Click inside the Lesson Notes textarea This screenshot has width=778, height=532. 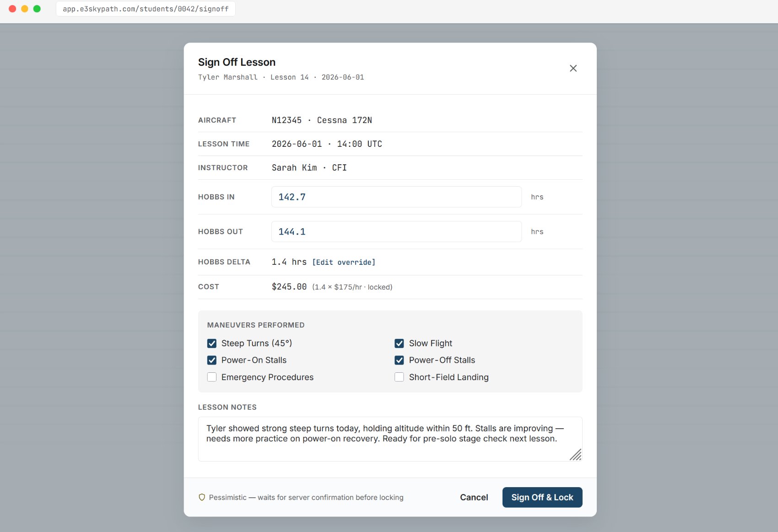click(x=390, y=439)
